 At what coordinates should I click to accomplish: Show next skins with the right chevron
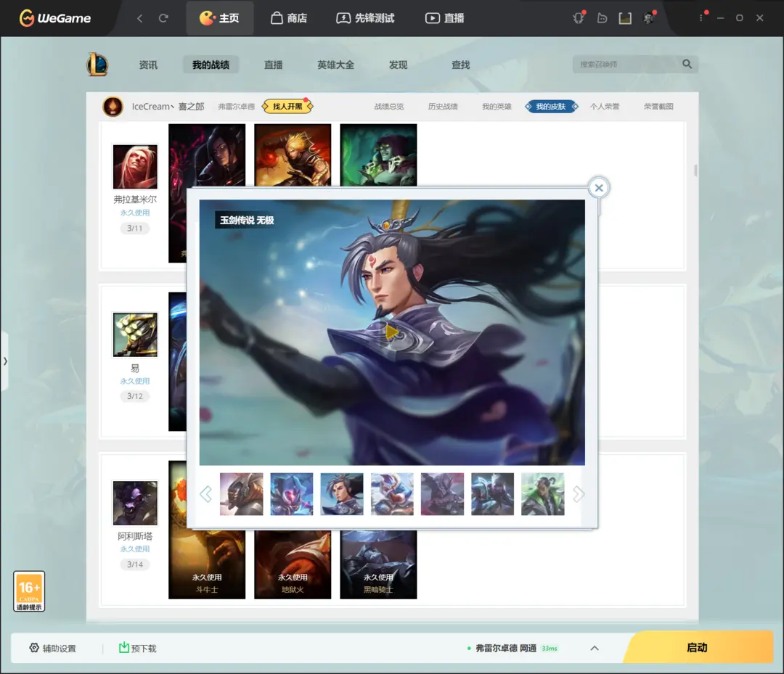(x=579, y=494)
